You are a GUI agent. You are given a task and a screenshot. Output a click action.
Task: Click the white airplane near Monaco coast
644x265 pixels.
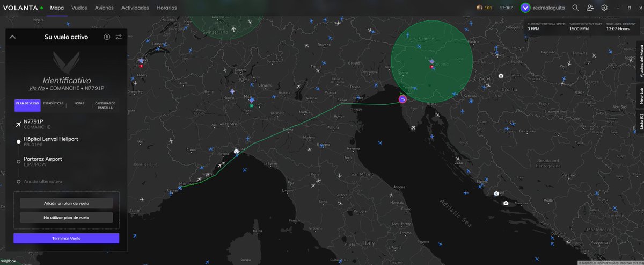point(199,180)
